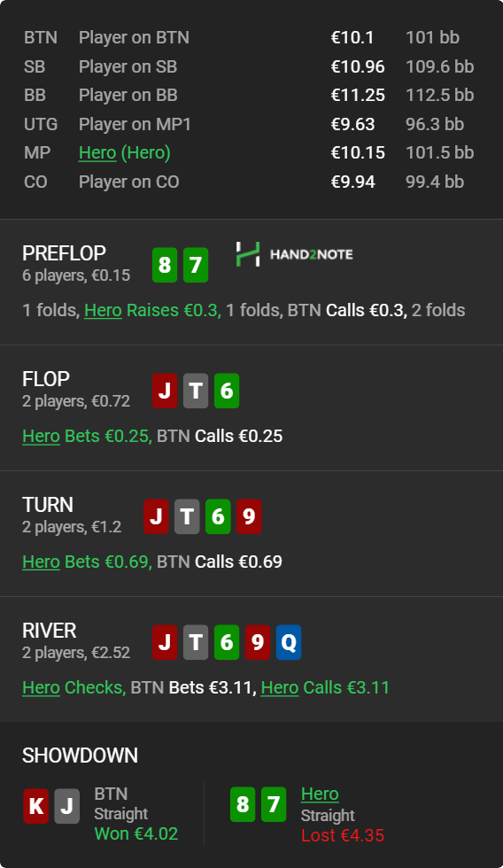503x868 pixels.
Task: Click the Hero link before Calls €3.11
Action: (280, 687)
